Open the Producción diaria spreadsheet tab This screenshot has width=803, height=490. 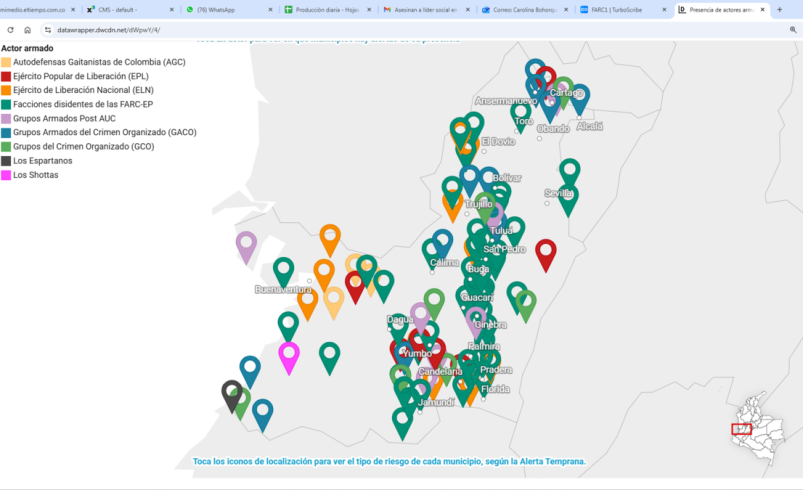325,9
